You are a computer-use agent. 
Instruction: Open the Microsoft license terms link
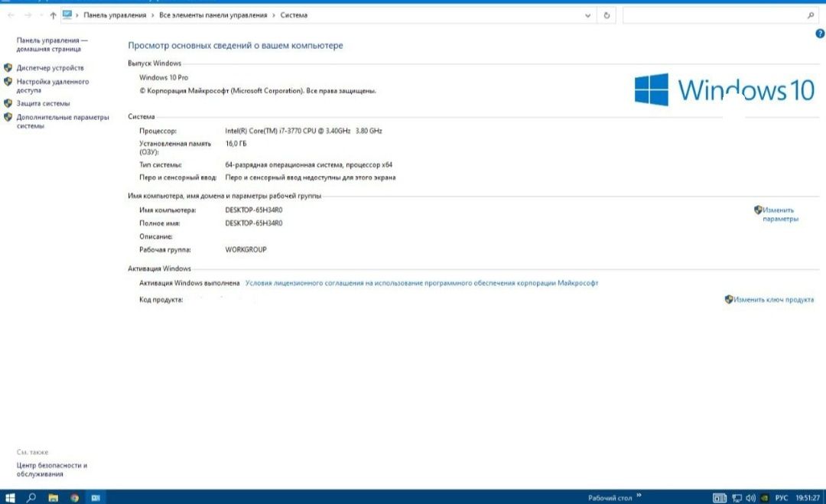[421, 283]
